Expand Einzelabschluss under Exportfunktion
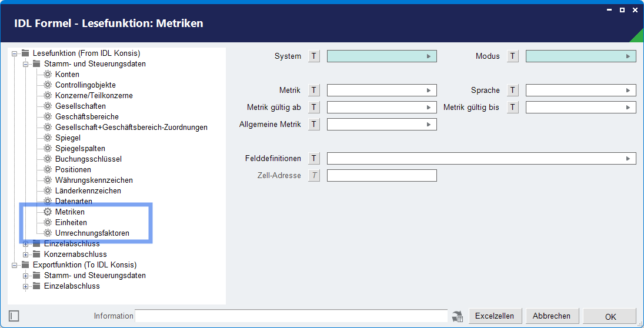Screen dimensions: 644x328 click(x=25, y=286)
